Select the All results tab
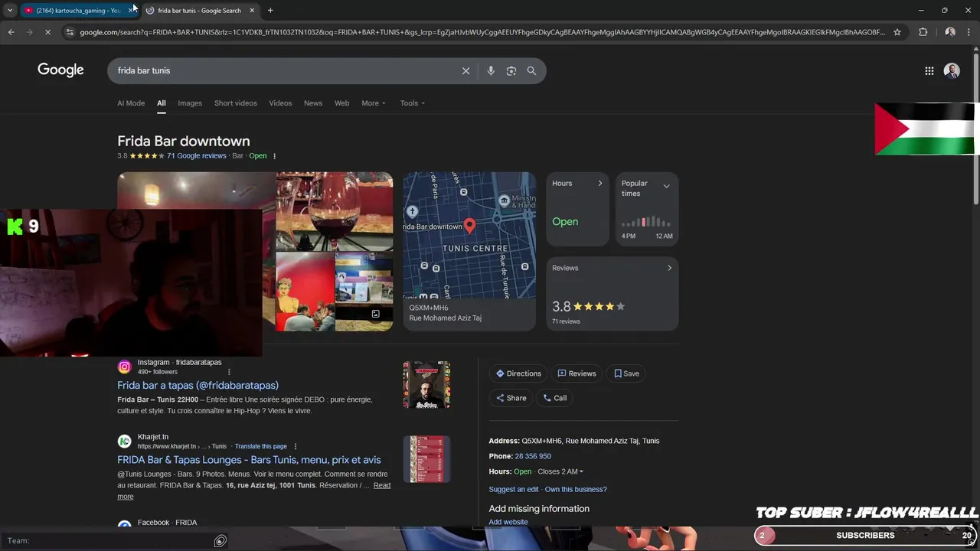This screenshot has height=551, width=980. 162,103
